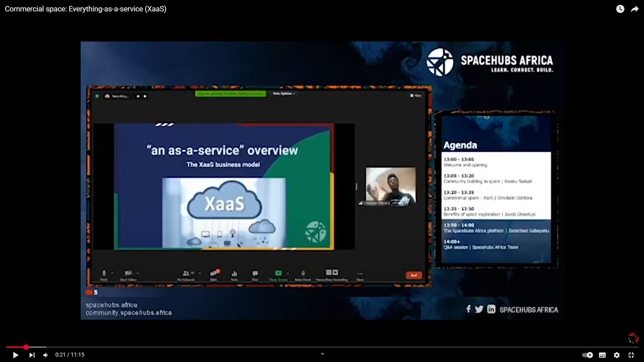The width and height of the screenshot is (644, 362).
Task: Click the View button at Zoom top right
Action: click(416, 95)
